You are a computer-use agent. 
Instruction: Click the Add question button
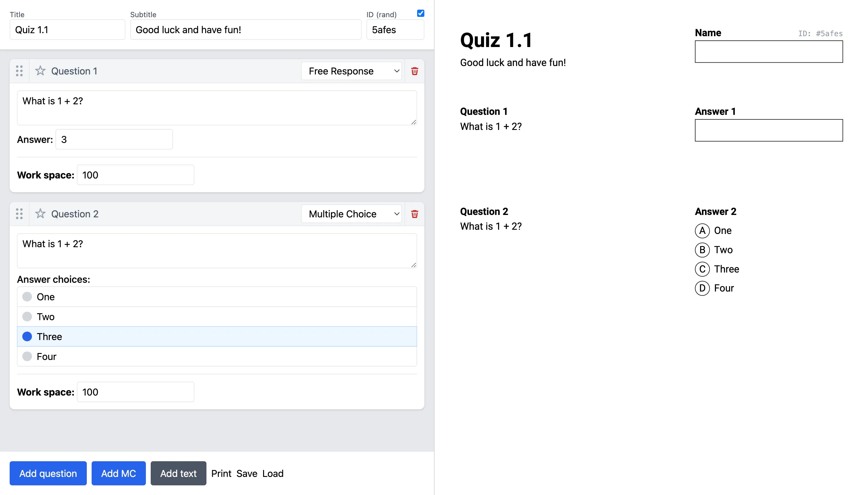point(48,473)
